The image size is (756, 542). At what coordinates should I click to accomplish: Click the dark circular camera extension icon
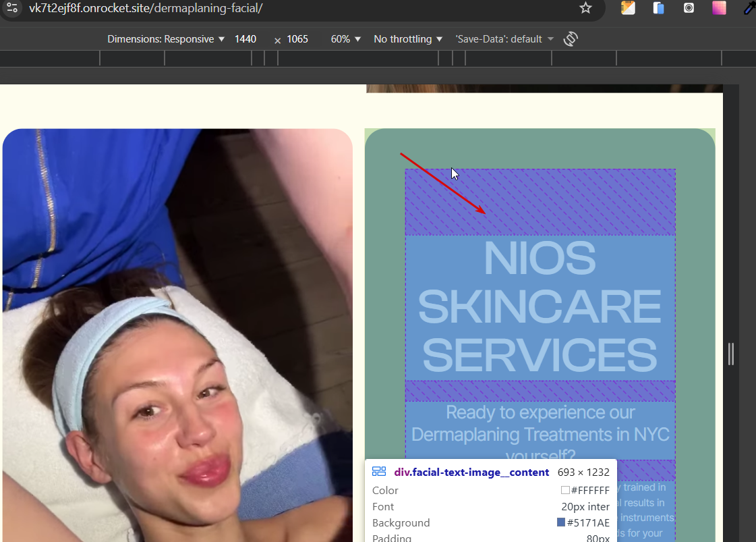pyautogui.click(x=689, y=8)
